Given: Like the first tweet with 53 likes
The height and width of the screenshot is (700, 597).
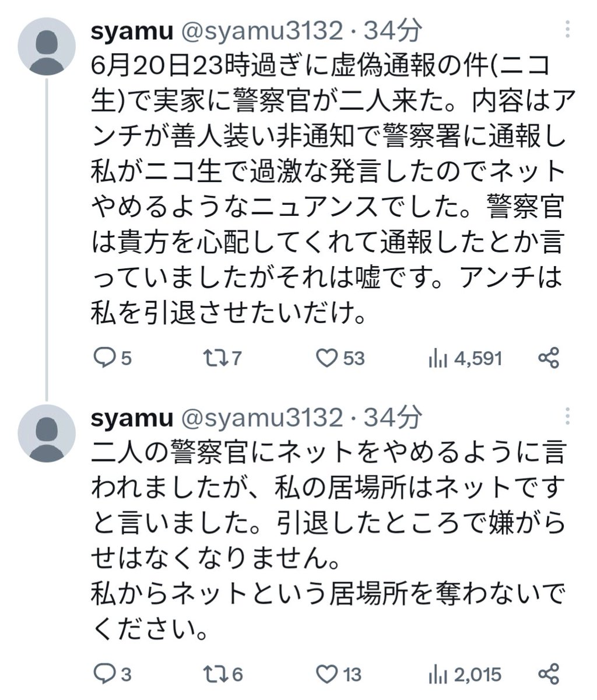Looking at the screenshot, I should (326, 358).
